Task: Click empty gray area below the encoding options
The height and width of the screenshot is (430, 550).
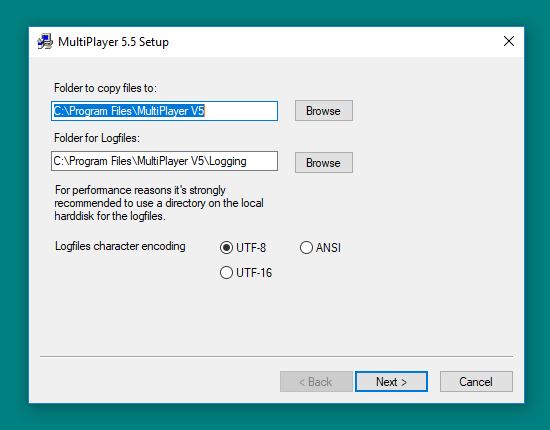Action: tap(276, 317)
